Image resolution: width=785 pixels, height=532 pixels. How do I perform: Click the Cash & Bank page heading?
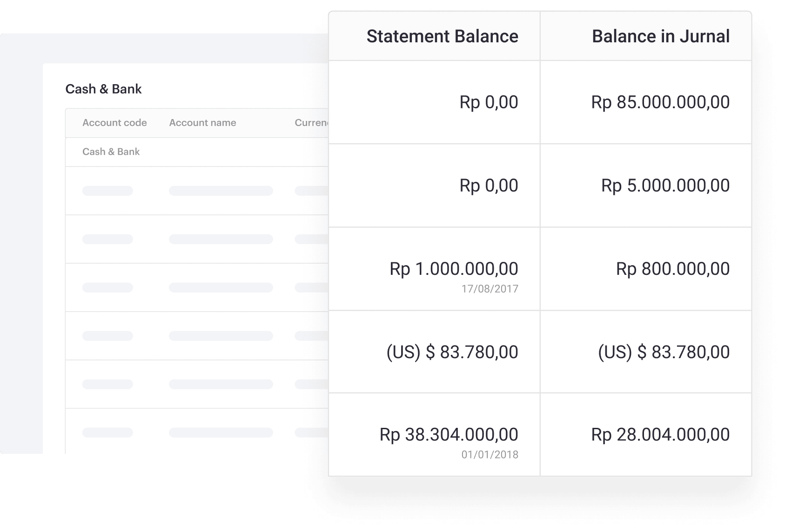(x=103, y=89)
